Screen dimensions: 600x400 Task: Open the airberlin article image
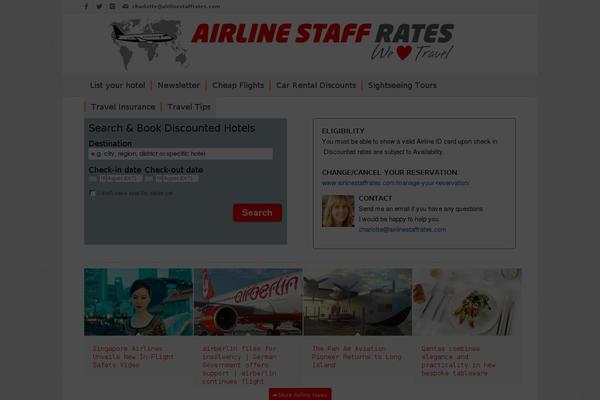248,302
